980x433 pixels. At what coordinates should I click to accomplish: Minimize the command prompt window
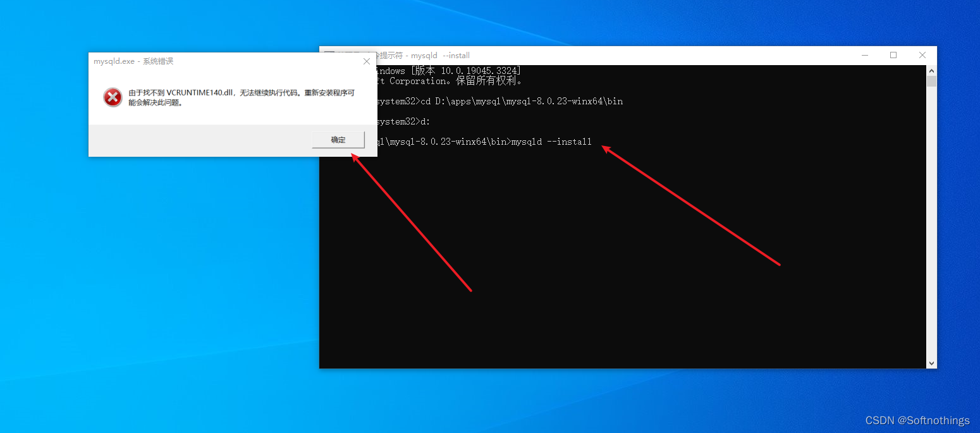tap(864, 56)
